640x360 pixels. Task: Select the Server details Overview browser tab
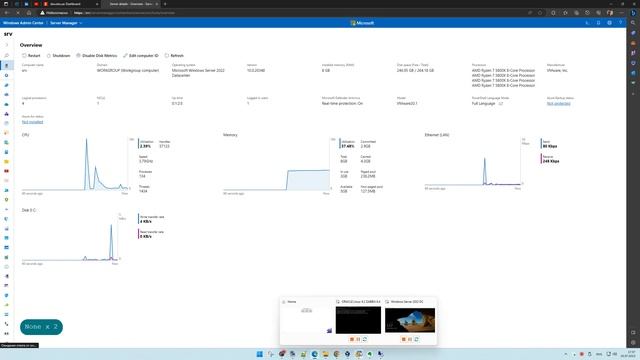click(x=131, y=4)
